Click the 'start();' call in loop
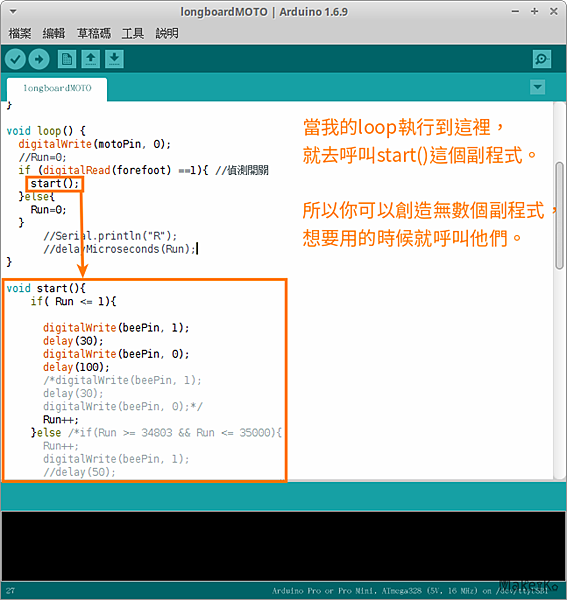 point(55,184)
